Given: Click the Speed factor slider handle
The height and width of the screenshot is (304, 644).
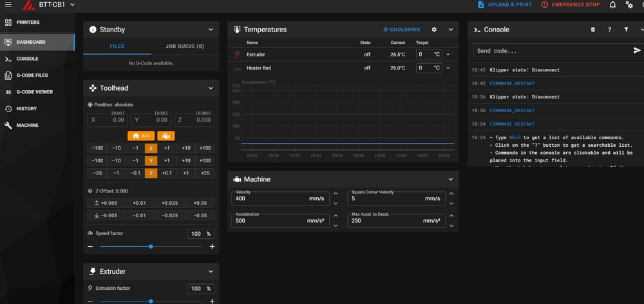Looking at the screenshot, I should click(151, 247).
